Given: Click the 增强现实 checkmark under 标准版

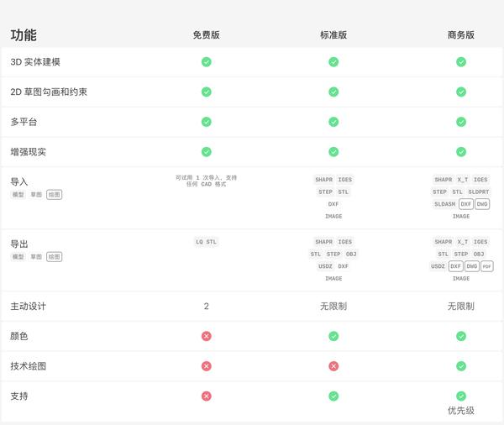Looking at the screenshot, I should point(333,152).
